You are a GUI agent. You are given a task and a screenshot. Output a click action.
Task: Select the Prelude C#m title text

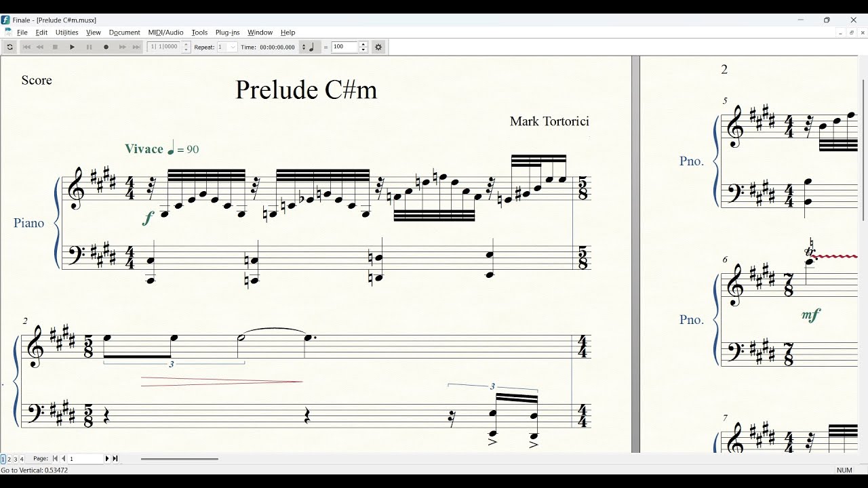coord(306,90)
